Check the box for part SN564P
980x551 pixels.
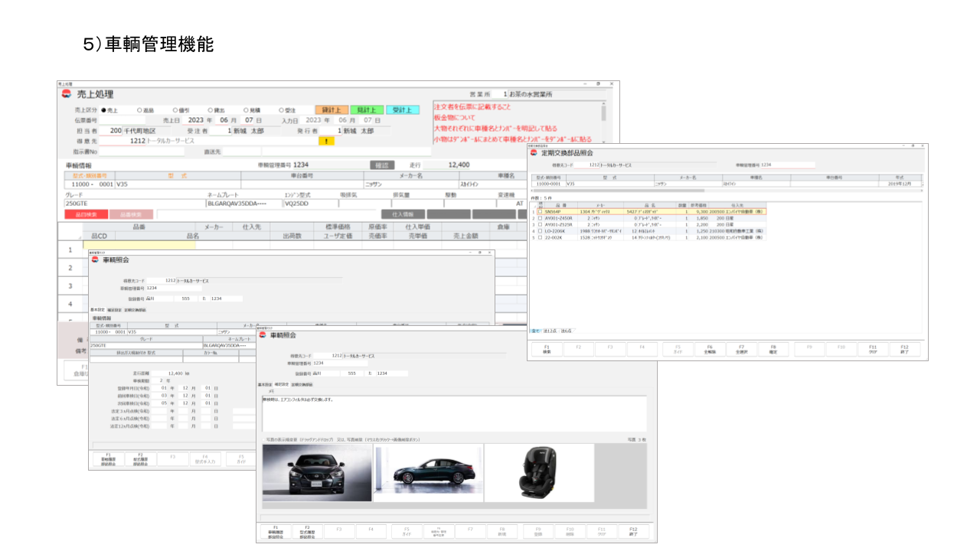tap(540, 211)
